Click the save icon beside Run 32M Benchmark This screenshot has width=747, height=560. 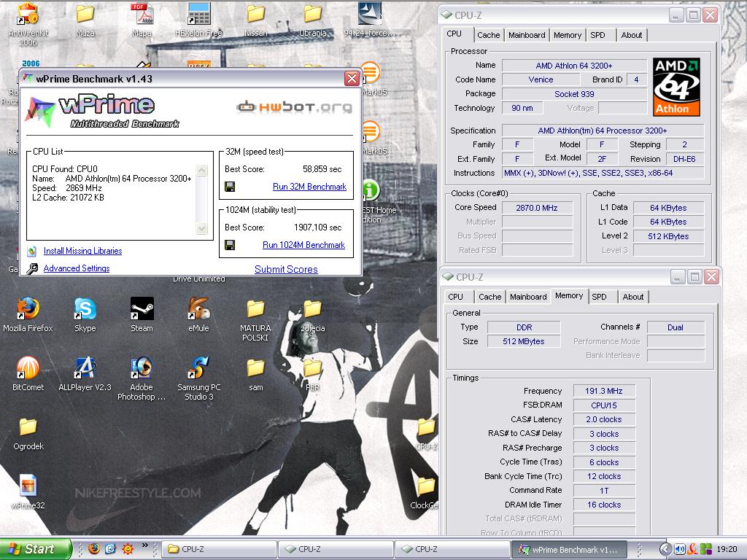pyautogui.click(x=230, y=187)
